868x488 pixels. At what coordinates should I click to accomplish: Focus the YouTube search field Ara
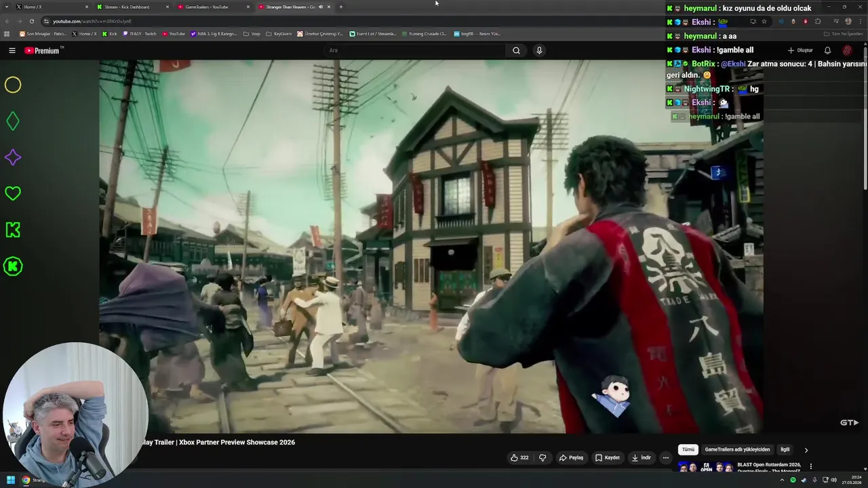coord(415,50)
